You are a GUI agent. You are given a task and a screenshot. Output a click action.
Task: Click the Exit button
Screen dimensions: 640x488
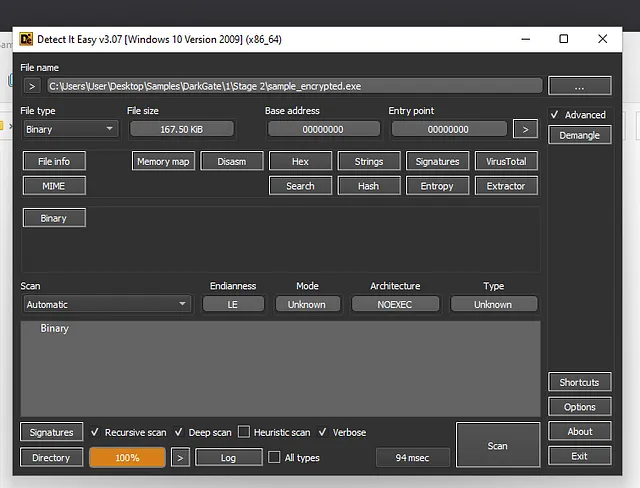579,456
